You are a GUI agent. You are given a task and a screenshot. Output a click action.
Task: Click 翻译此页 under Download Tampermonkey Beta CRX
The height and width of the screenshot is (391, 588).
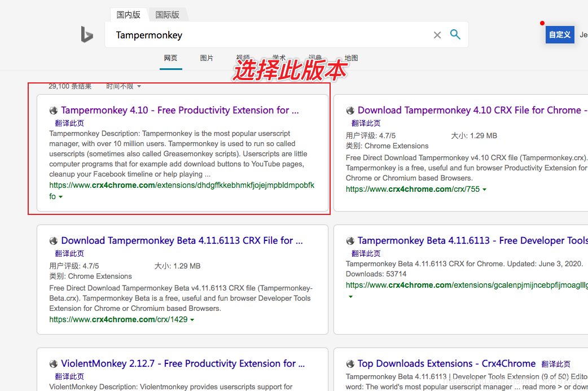69,254
